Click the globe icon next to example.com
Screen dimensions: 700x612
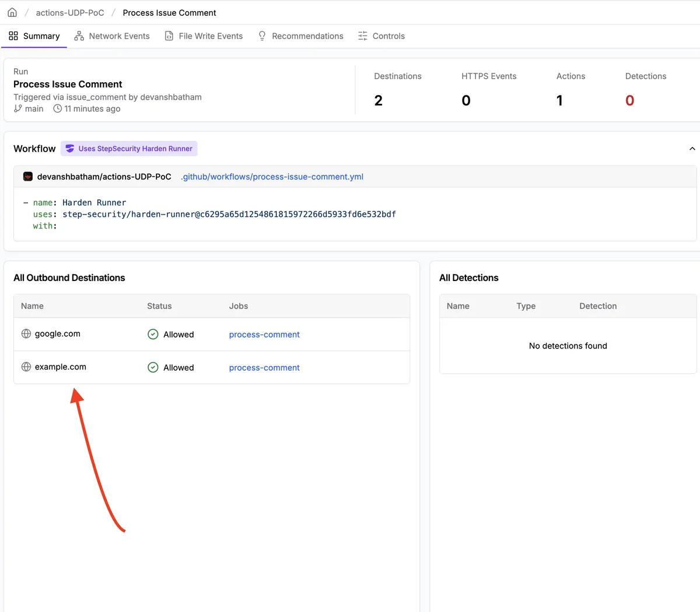[26, 367]
